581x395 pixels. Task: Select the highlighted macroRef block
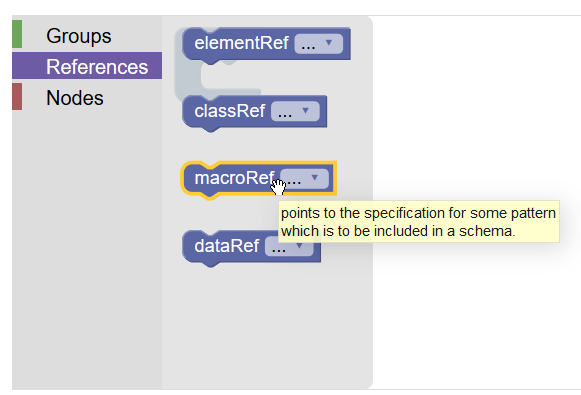point(259,179)
